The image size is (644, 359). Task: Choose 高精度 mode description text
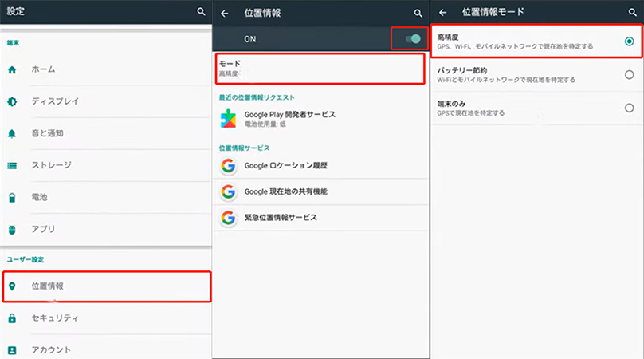click(x=515, y=47)
